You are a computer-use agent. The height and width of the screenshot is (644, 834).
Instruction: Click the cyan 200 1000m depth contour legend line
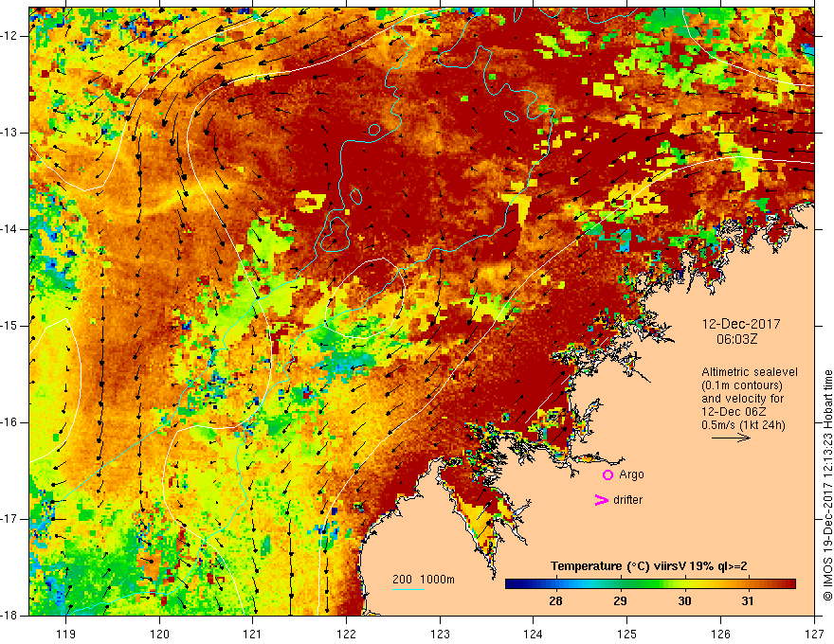point(408,589)
